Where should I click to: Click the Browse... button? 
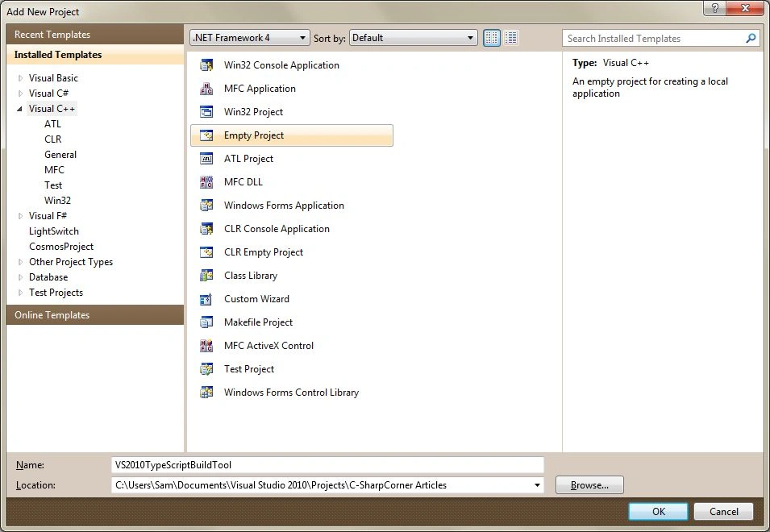point(589,485)
